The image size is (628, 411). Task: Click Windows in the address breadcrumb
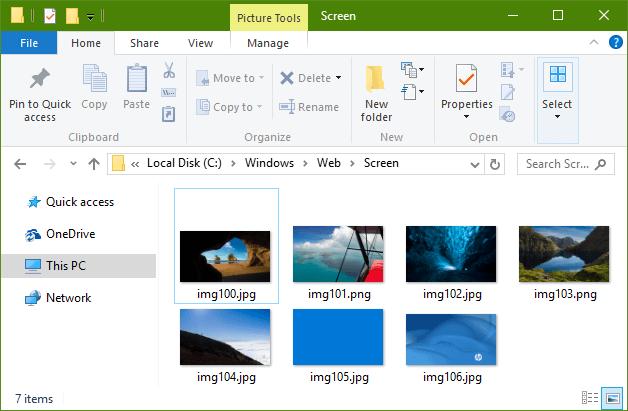(x=269, y=163)
